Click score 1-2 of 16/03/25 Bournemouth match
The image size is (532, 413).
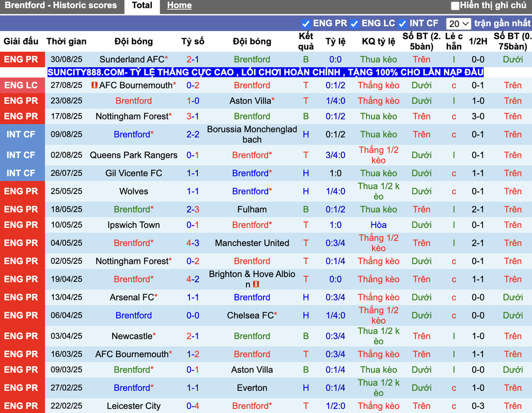[x=193, y=354]
